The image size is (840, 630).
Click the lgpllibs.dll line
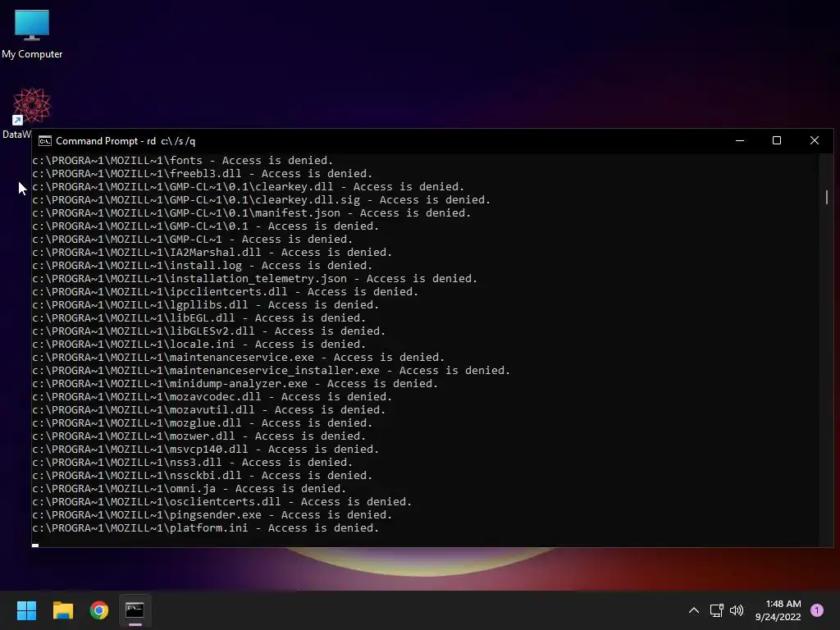tap(206, 305)
